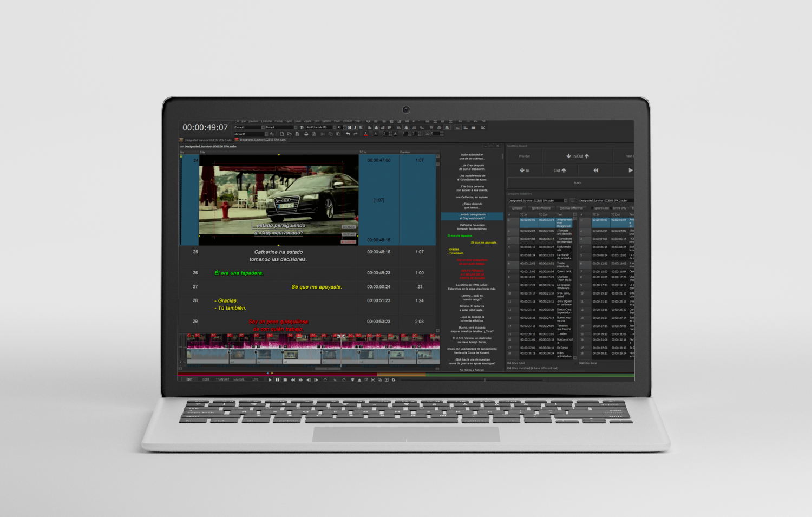Switch to Designated.Survivor.S02E06 SPA.subn tab
The width and height of the screenshot is (812, 517).
point(260,140)
